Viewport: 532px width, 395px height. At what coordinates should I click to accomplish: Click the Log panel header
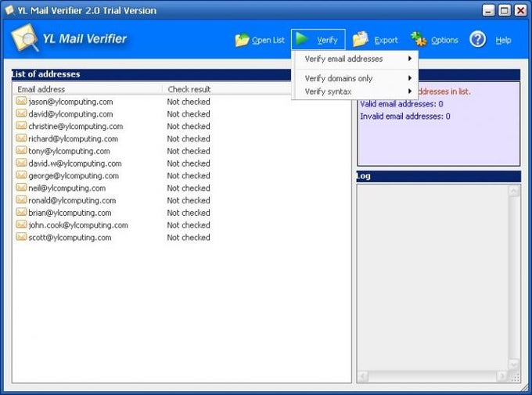tap(439, 176)
